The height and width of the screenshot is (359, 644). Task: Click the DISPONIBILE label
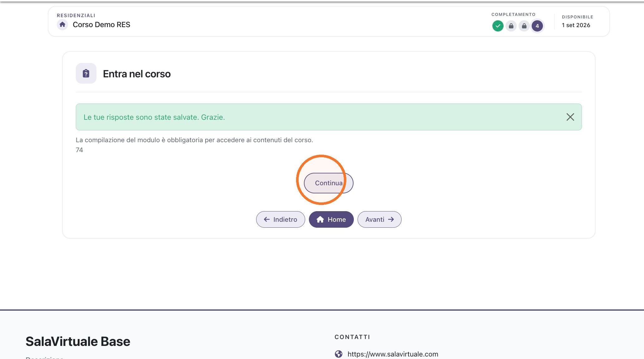[x=578, y=17]
